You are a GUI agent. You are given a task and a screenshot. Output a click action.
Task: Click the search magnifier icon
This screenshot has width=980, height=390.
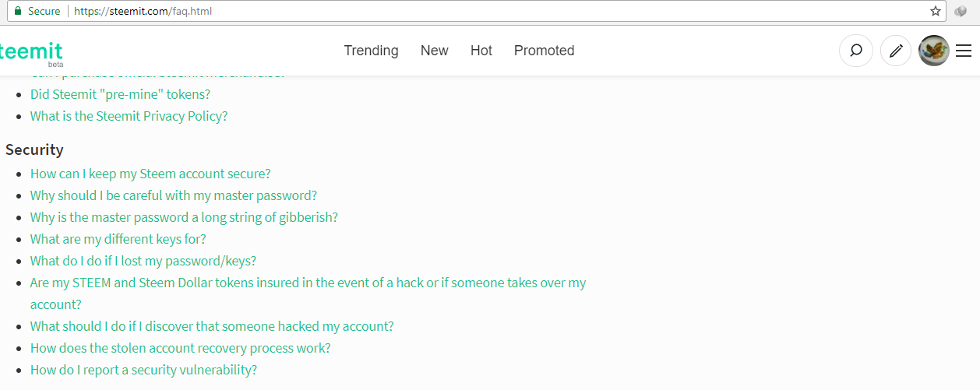click(855, 51)
